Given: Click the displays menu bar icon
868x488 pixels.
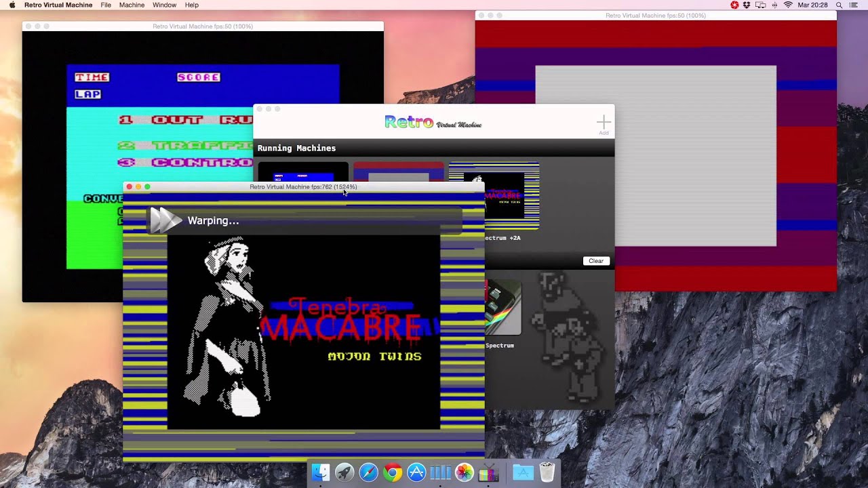Looking at the screenshot, I should [x=760, y=5].
